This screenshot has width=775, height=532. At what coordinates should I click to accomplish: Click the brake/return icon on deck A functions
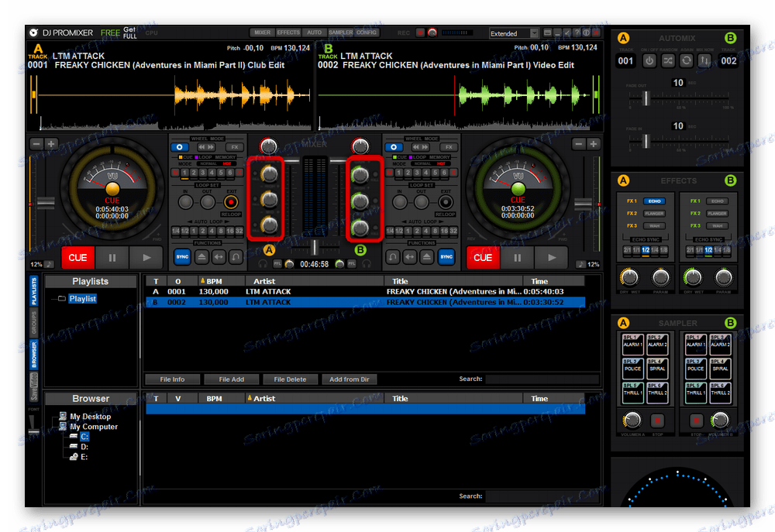coord(236,257)
